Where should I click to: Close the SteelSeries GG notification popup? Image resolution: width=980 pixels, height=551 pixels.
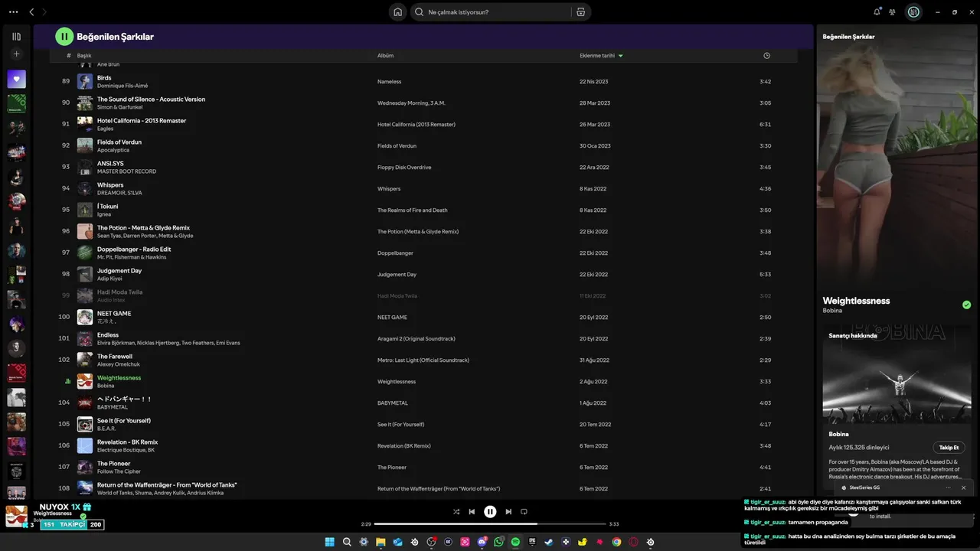[963, 487]
